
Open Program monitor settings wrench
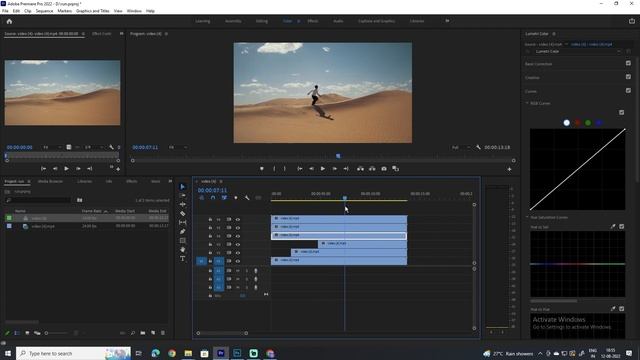[478, 147]
